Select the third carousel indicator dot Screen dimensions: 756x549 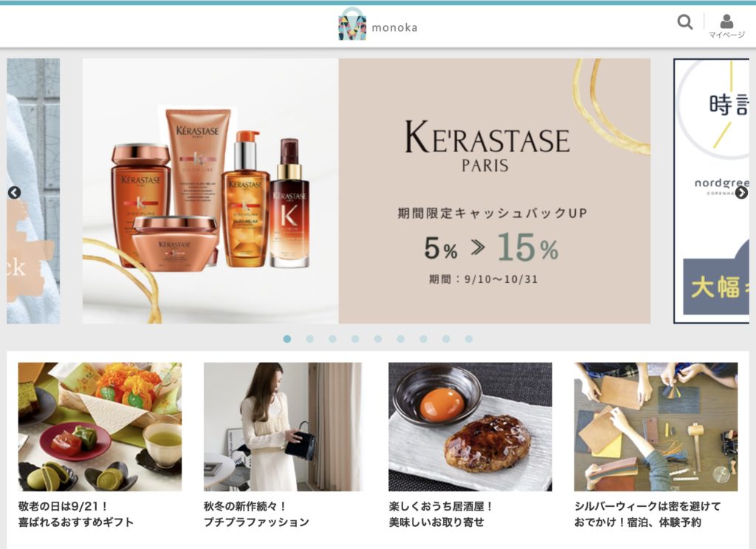pos(333,339)
